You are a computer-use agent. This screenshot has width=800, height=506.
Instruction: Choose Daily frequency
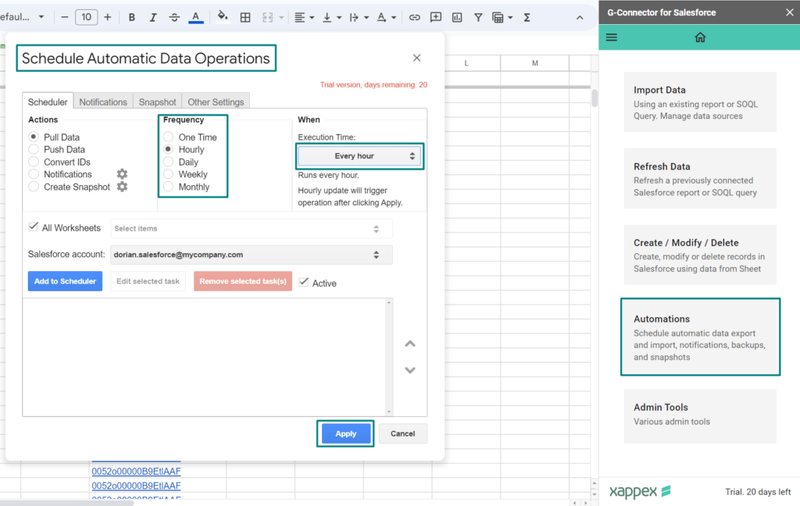[x=168, y=162]
